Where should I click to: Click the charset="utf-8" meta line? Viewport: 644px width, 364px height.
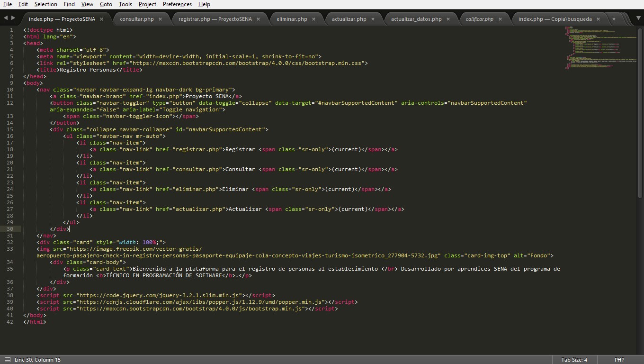point(73,50)
